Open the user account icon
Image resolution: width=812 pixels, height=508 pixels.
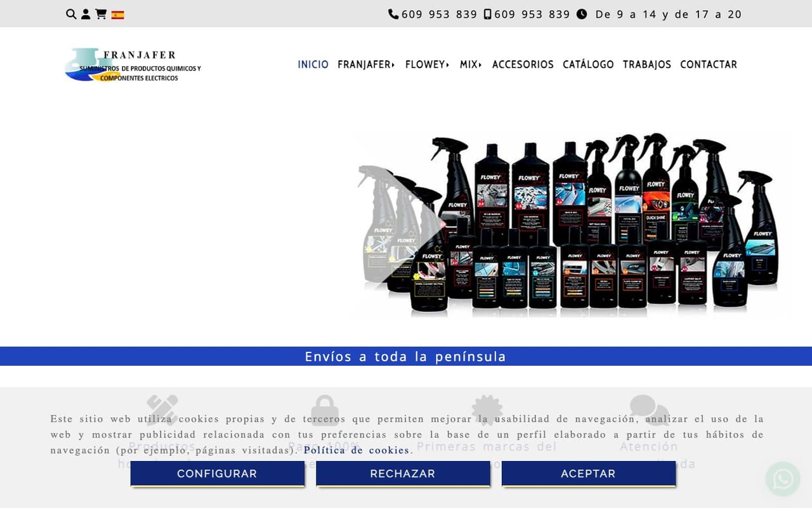pyautogui.click(x=86, y=14)
